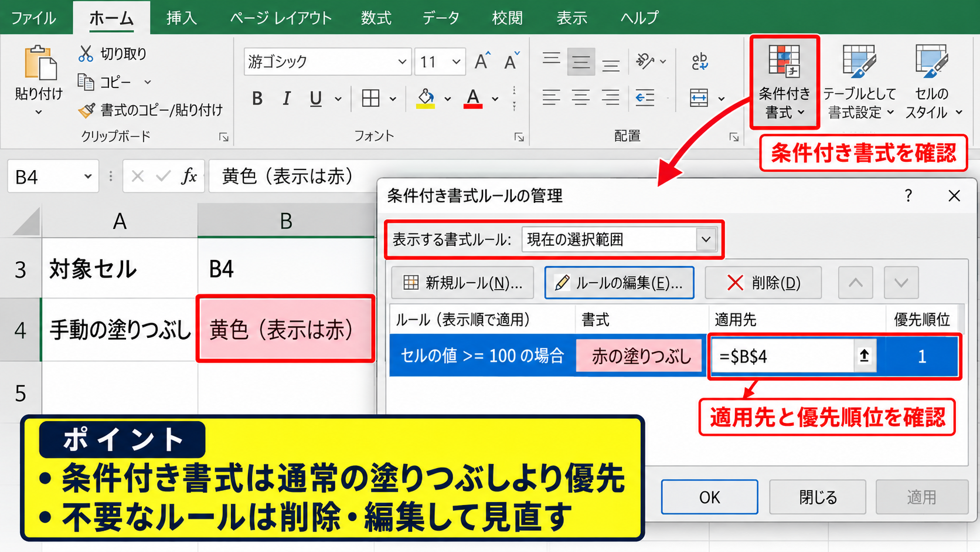Open Format as Table (テーブルとして書式設定)
This screenshot has width=980, height=552.
pyautogui.click(x=859, y=82)
